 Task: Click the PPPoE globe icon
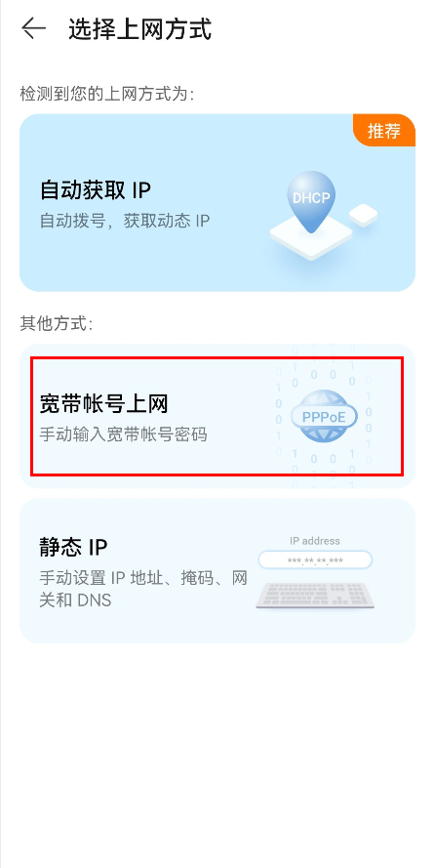click(324, 416)
